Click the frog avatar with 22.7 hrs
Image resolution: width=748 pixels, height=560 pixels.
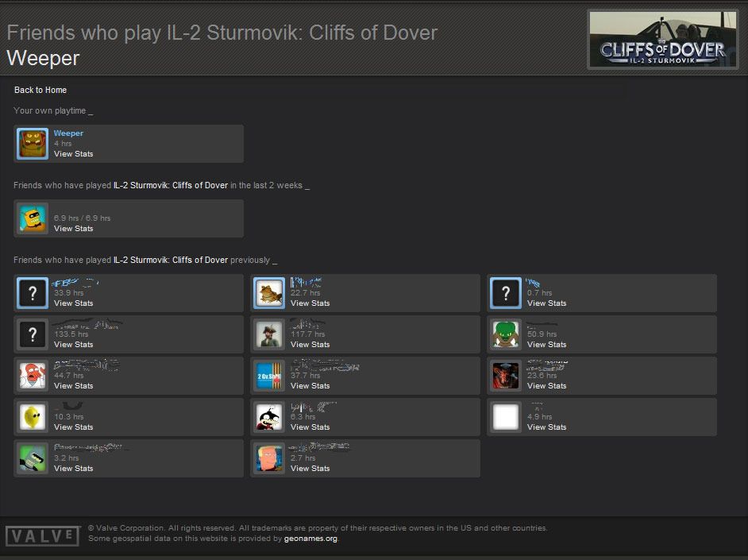[269, 293]
